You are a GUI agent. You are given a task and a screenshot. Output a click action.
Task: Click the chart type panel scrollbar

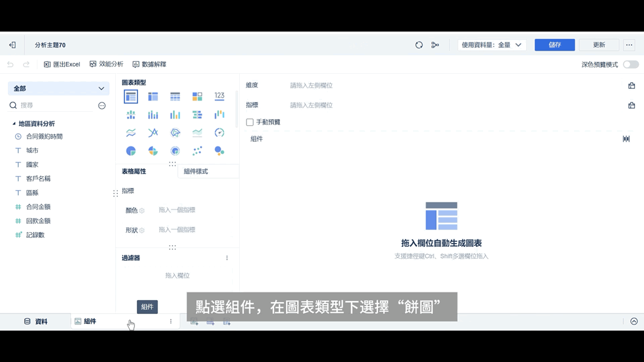point(236,109)
